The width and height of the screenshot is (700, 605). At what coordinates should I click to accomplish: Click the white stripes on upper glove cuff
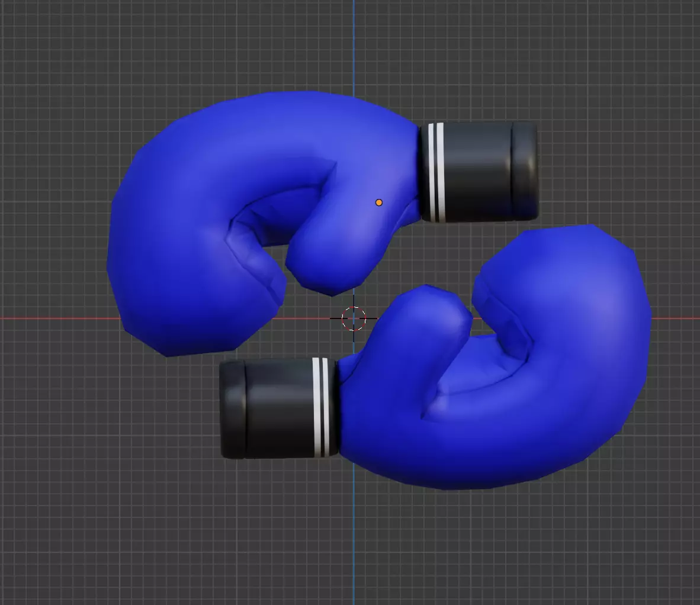point(436,172)
